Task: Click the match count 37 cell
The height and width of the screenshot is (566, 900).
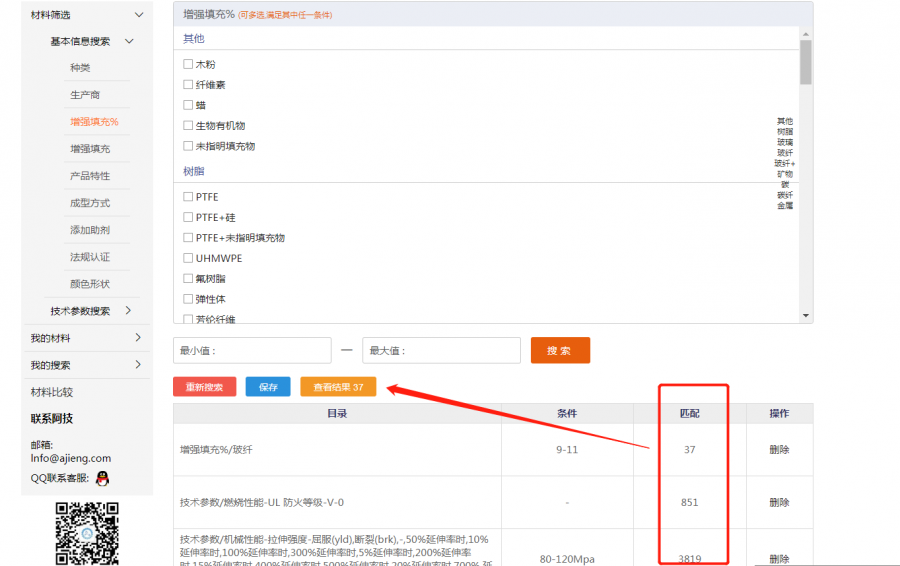Action: tap(689, 449)
